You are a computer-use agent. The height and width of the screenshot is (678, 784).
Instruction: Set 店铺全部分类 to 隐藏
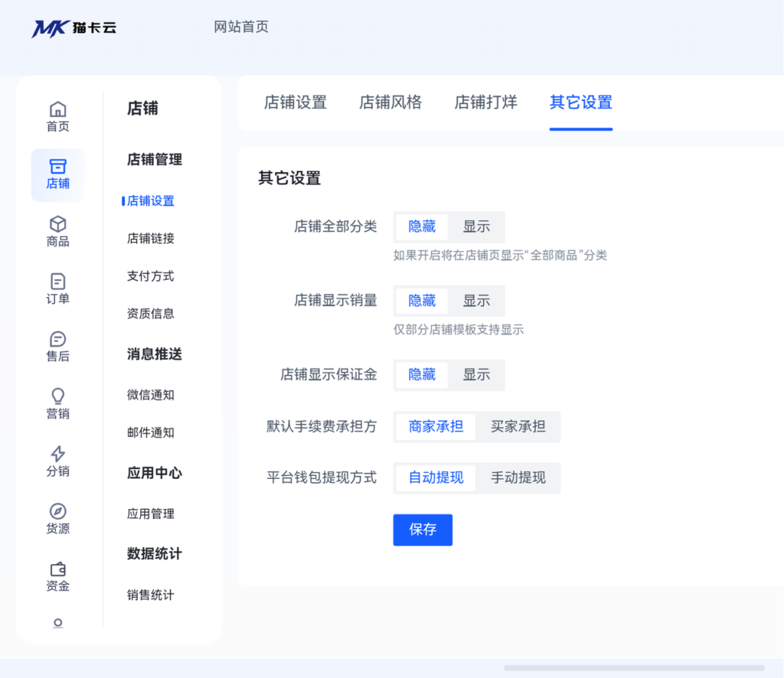tap(422, 227)
